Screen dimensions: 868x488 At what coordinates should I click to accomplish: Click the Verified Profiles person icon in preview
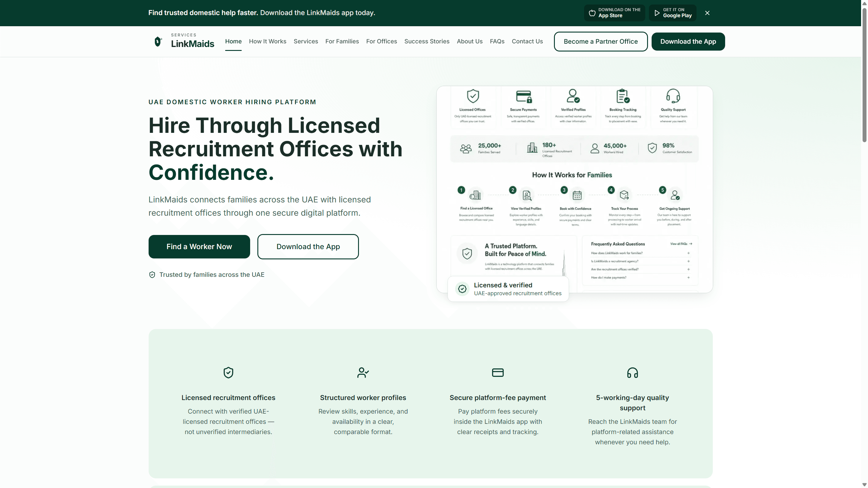(573, 96)
